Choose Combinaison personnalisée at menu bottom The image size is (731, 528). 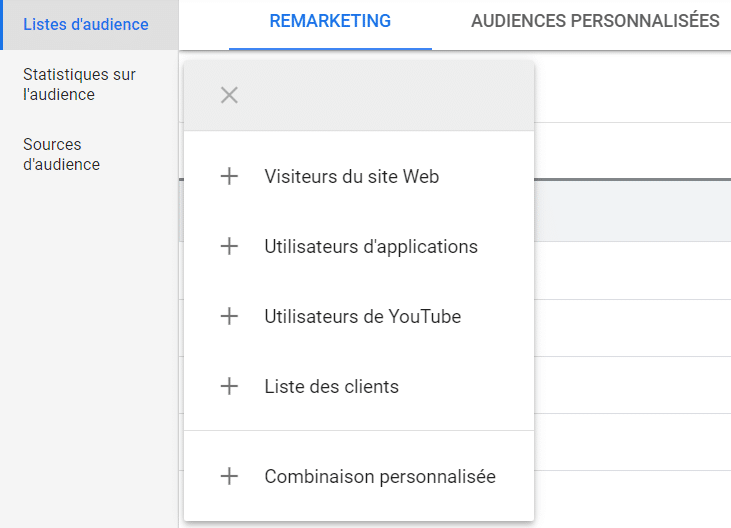(379, 477)
